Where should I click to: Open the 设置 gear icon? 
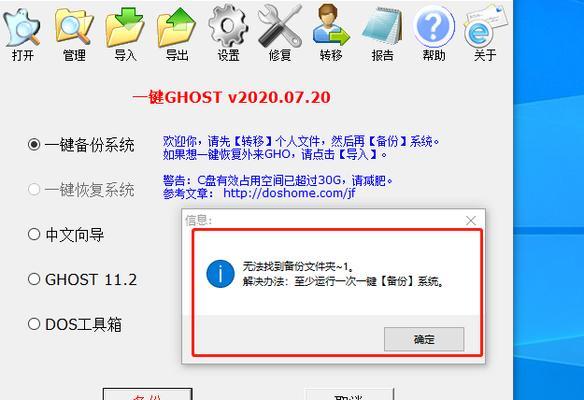pyautogui.click(x=228, y=26)
